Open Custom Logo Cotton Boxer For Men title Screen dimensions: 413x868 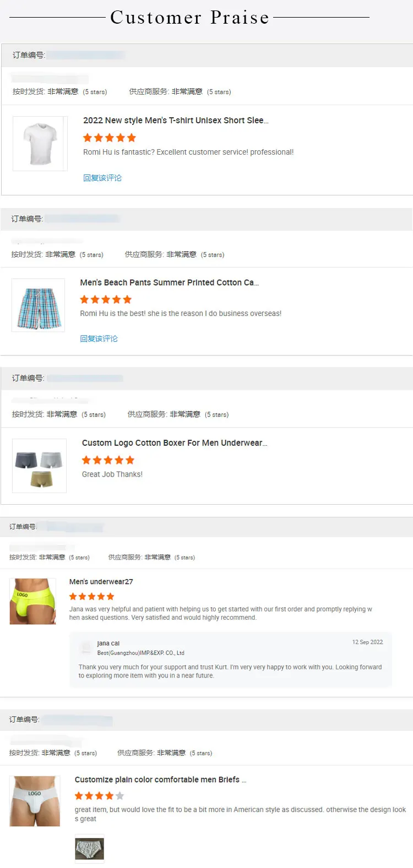point(175,443)
